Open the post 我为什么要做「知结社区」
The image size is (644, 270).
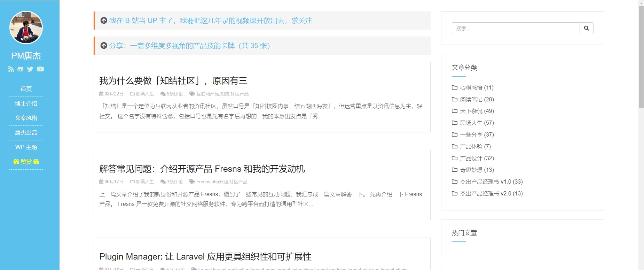(x=173, y=81)
